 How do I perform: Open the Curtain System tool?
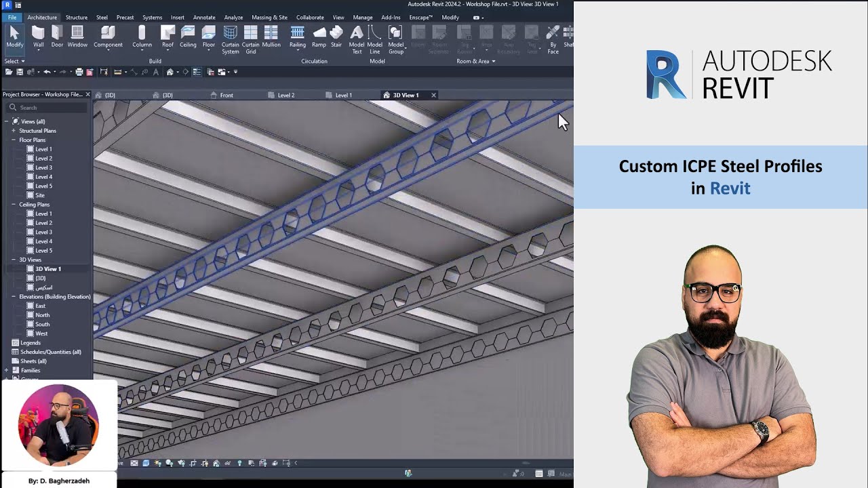pos(231,40)
